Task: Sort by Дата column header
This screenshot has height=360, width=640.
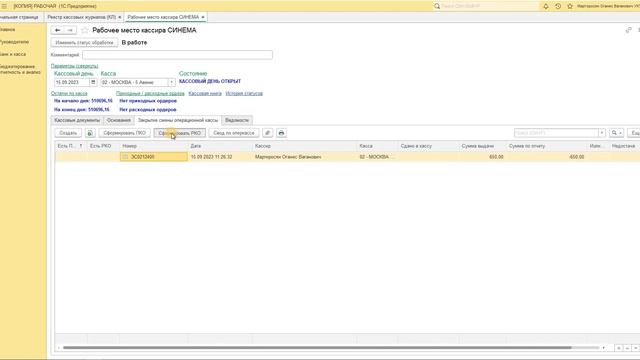Action: pos(220,146)
